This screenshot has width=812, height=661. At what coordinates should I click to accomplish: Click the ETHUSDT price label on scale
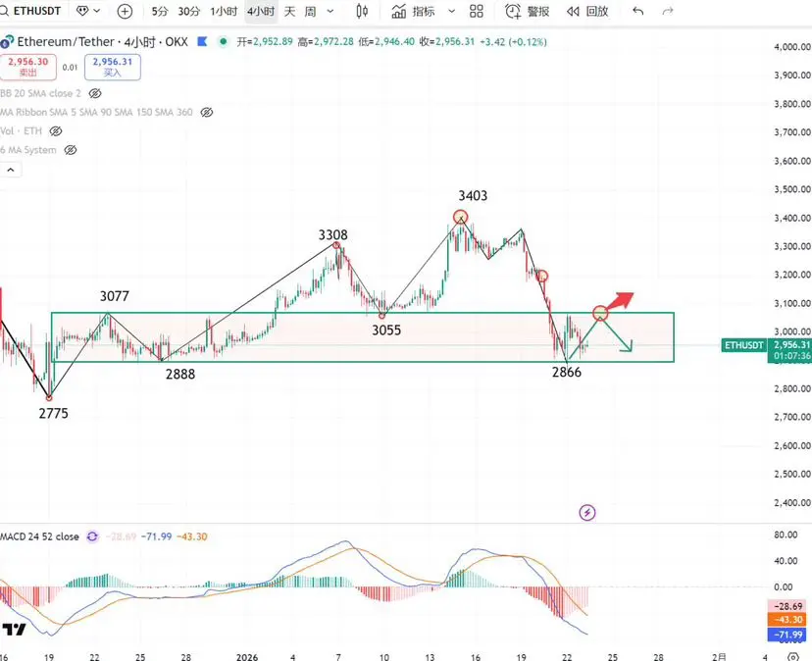[743, 345]
